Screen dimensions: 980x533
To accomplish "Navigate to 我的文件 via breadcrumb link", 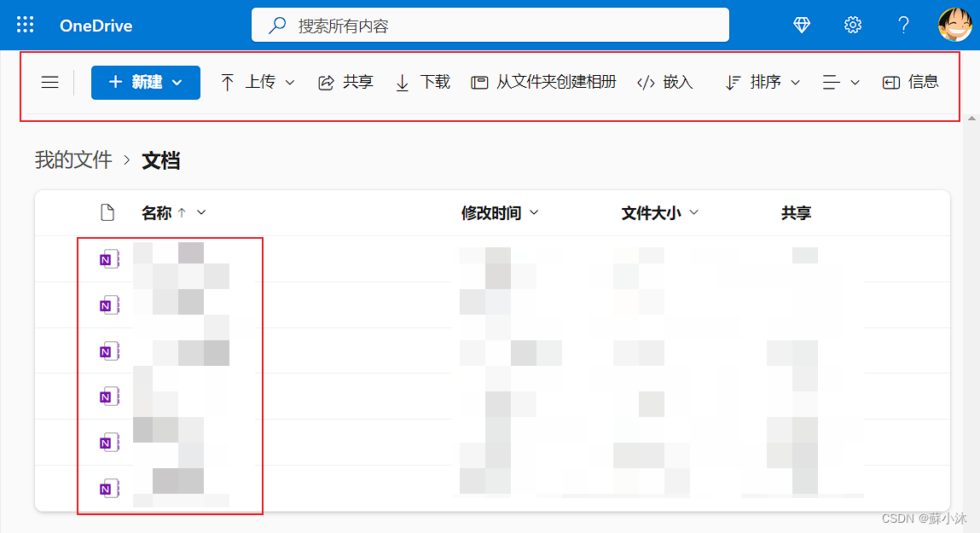I will (x=72, y=160).
